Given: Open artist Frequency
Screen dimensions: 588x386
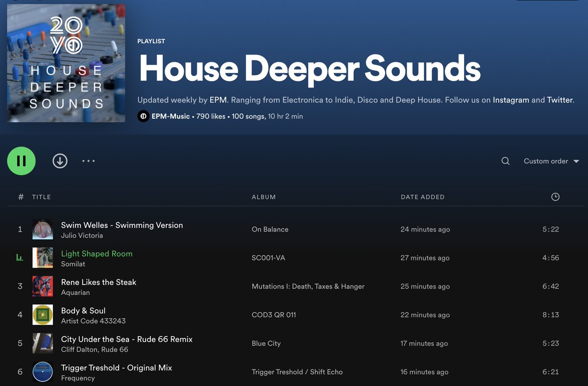Looking at the screenshot, I should [78, 378].
